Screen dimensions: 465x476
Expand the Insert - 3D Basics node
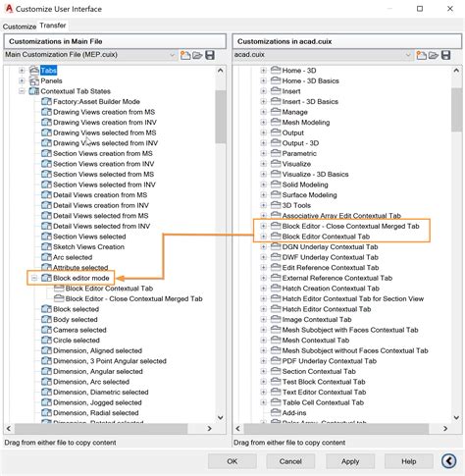coord(263,101)
